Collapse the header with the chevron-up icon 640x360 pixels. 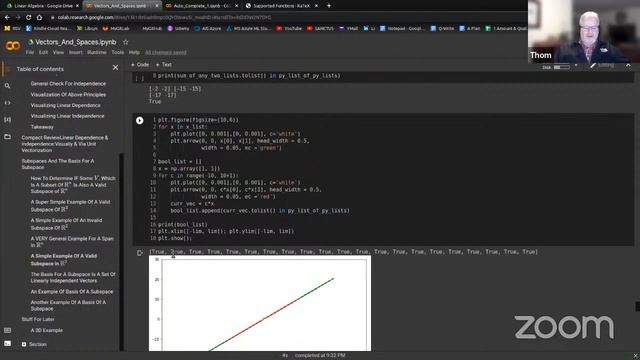coord(628,65)
